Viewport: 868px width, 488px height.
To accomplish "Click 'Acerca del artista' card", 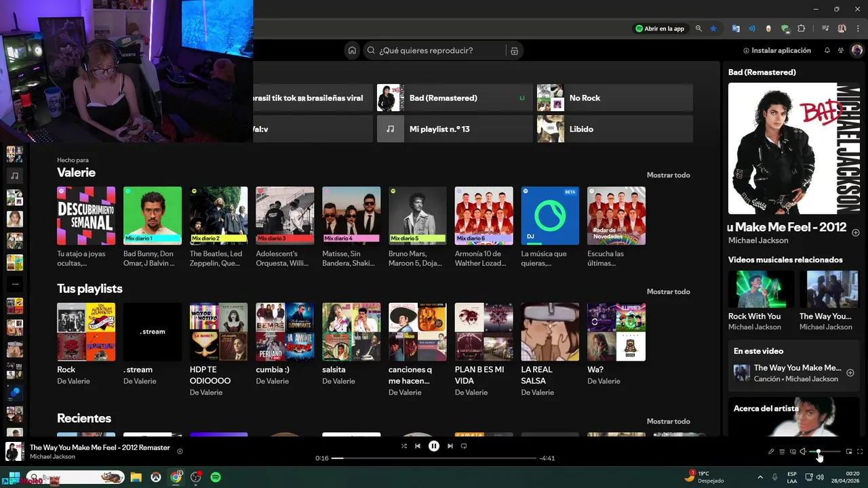I will tap(794, 417).
